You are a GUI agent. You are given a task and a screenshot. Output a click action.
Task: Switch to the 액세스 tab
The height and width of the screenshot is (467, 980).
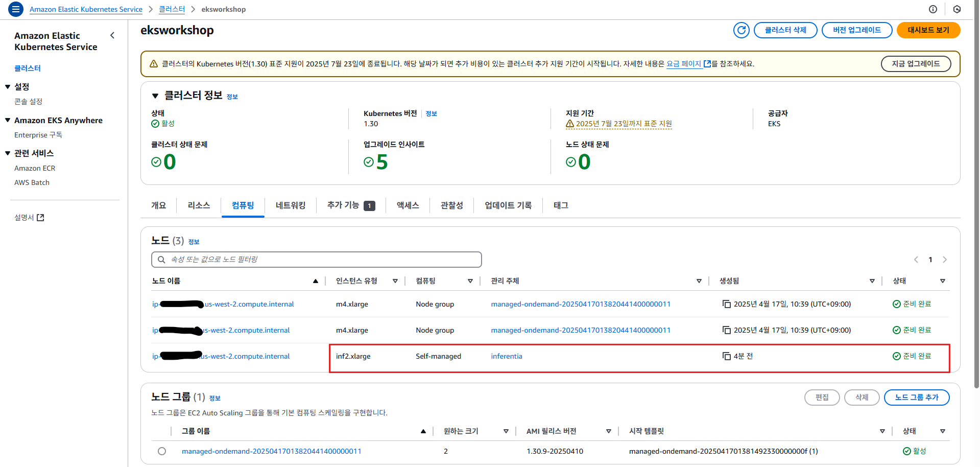coord(408,205)
